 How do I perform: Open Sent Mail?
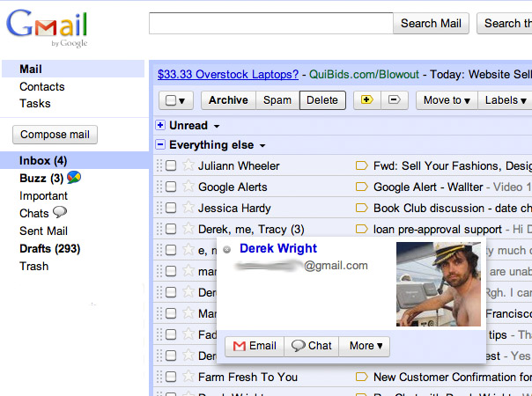pyautogui.click(x=43, y=231)
